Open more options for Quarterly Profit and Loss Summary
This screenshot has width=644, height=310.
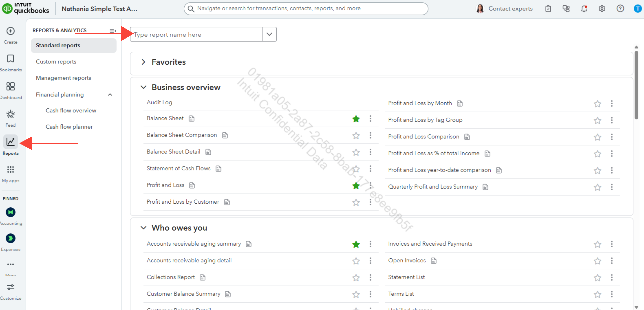[x=612, y=187]
